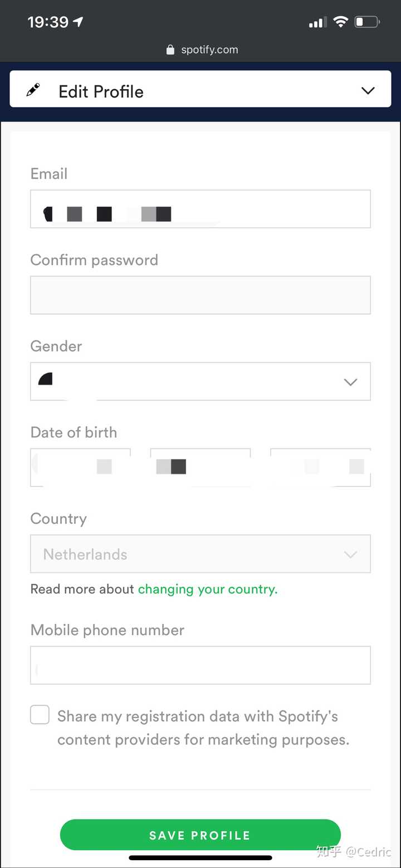
Task: Tap the lock icon next to spotify.com
Action: coord(170,50)
